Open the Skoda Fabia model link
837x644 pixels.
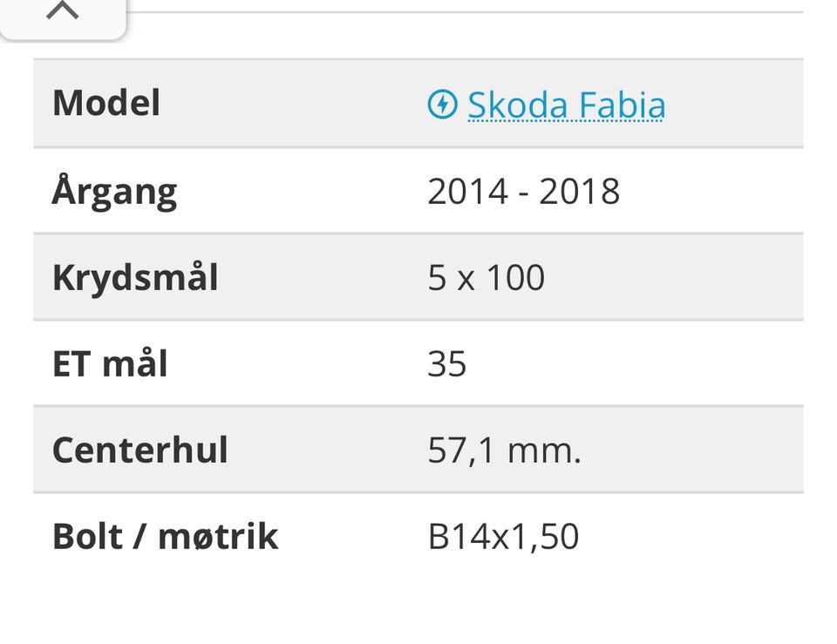click(x=566, y=105)
